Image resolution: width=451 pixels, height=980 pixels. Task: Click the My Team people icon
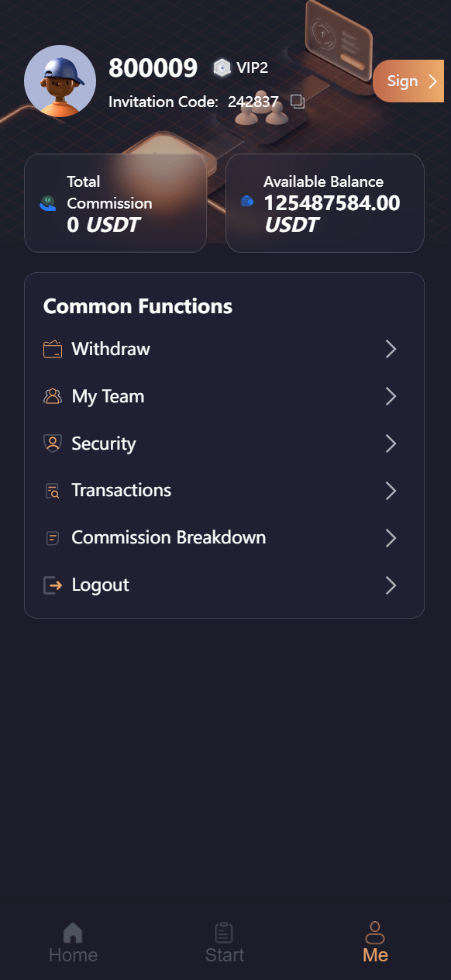click(53, 397)
